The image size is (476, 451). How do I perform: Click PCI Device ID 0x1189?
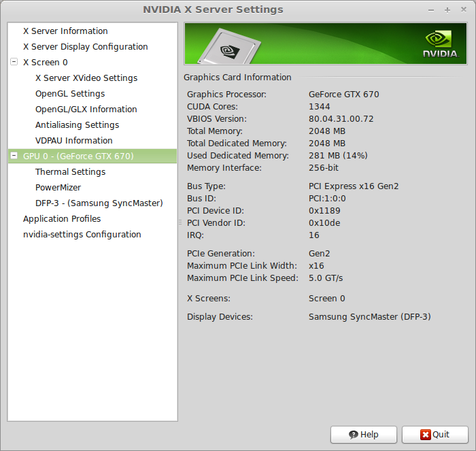point(324,211)
